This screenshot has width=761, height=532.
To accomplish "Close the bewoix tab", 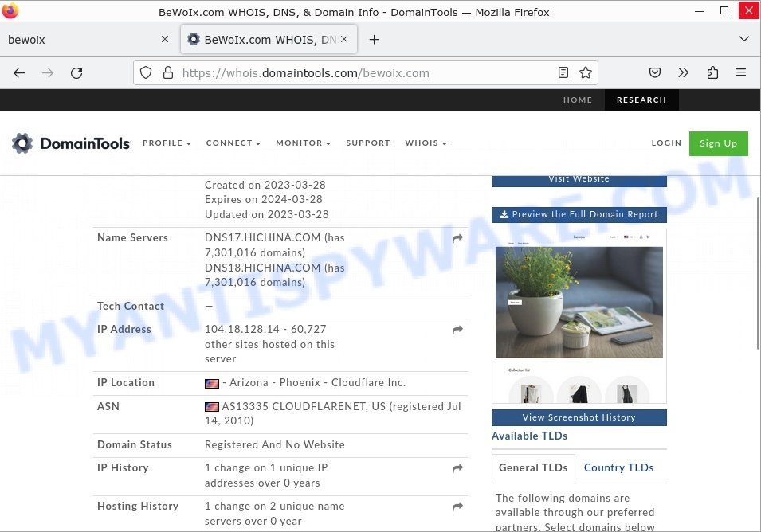I will point(165,39).
